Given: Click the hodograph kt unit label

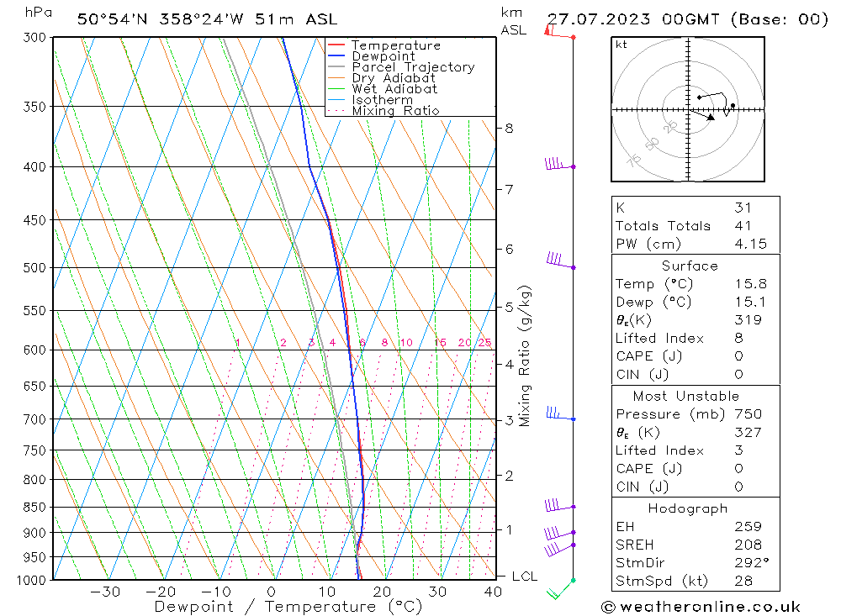Looking at the screenshot, I should (621, 45).
